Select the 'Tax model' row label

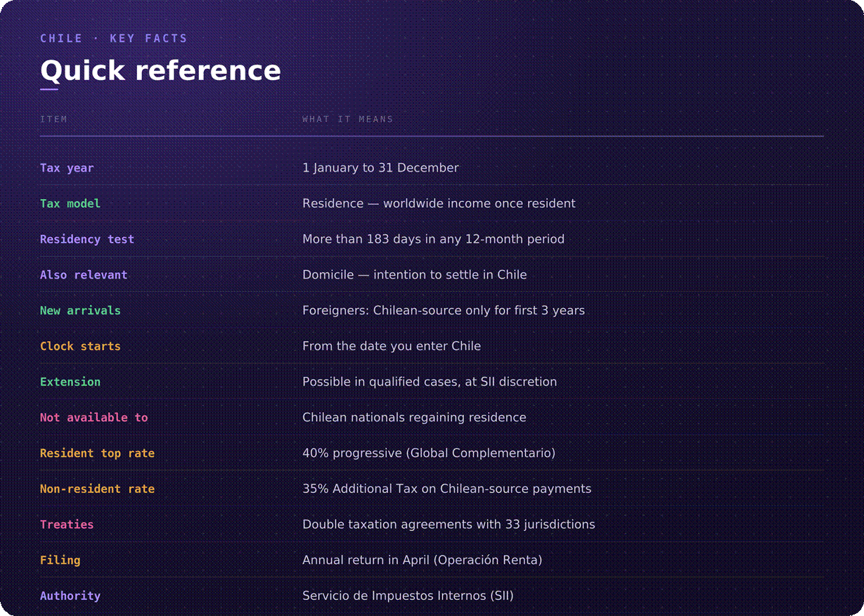pyautogui.click(x=70, y=203)
